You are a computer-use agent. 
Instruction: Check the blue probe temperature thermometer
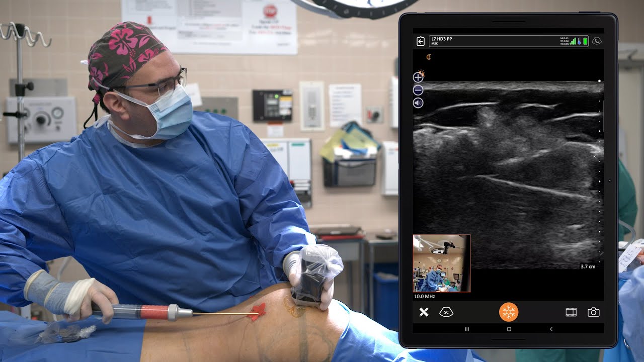click(x=579, y=41)
